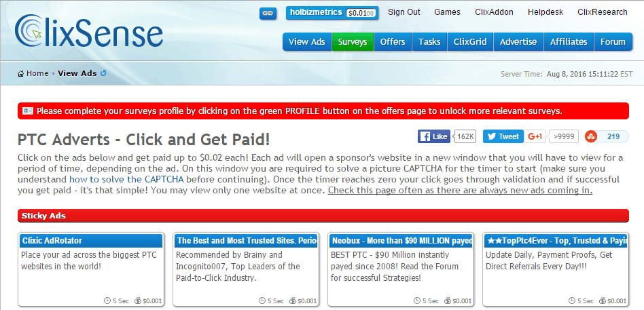
Task: Click the refresh icon beside View Ads breadcrumb
Action: [x=103, y=73]
